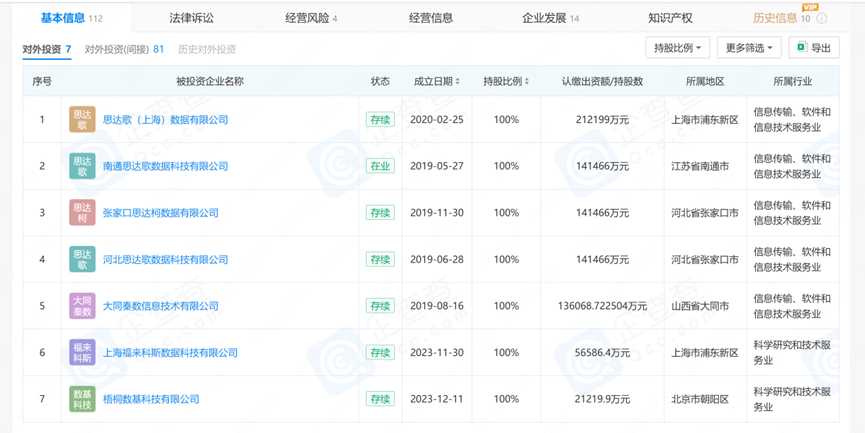Open the 持股比例 filter dropdown
Screen dimensions: 865x433
point(678,48)
